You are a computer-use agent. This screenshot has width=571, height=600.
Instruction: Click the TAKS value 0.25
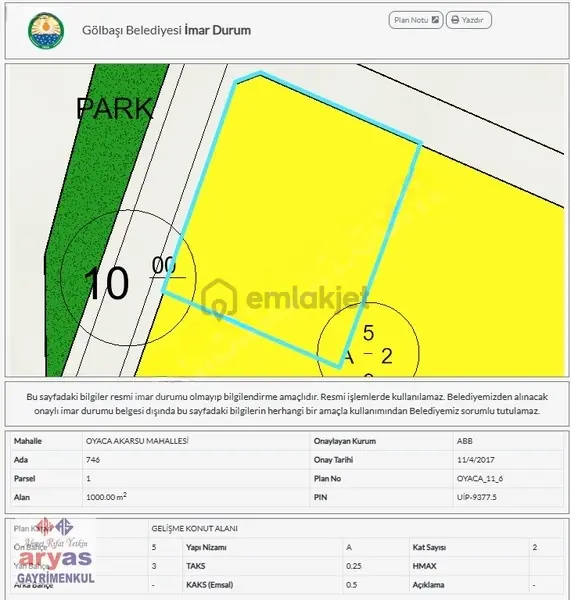coord(354,566)
